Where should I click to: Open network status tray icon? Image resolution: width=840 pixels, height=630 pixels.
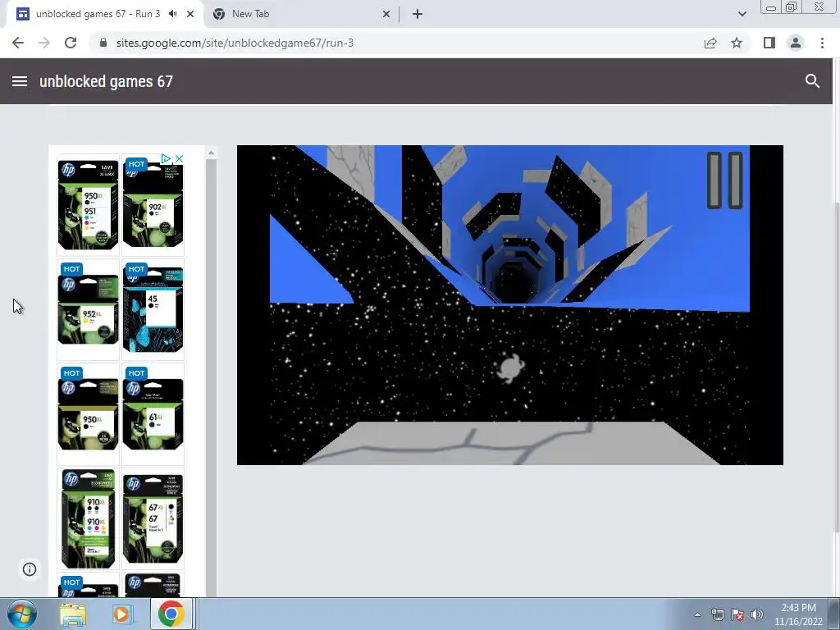coord(717,614)
